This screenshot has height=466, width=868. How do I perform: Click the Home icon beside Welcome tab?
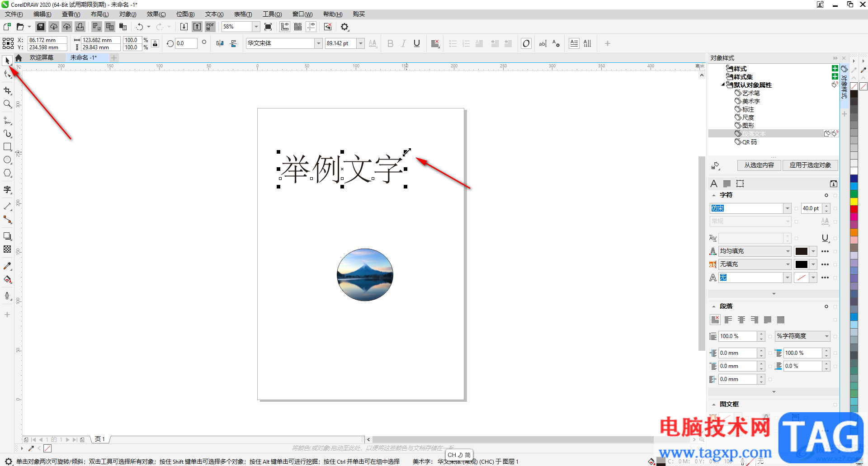[x=19, y=58]
